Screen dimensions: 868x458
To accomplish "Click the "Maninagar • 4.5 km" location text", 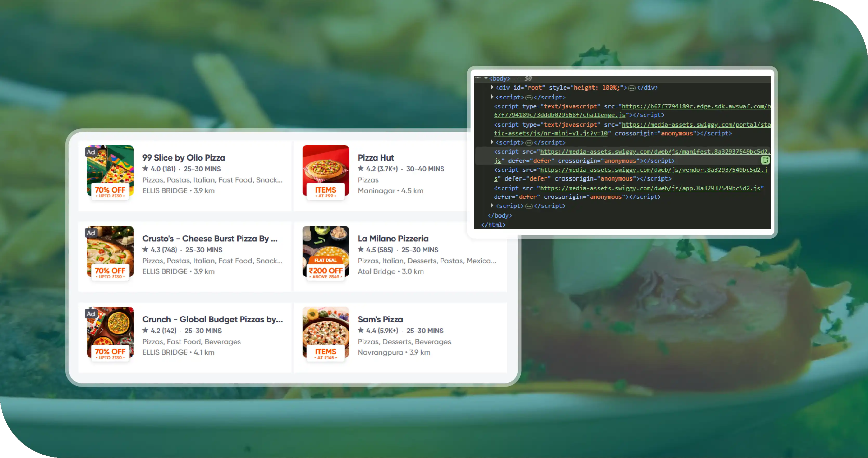I will (390, 191).
